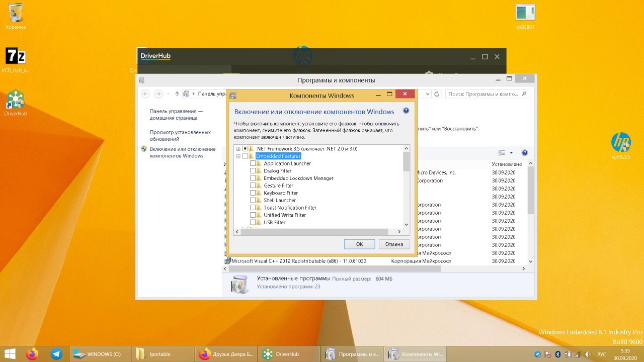Viewport: 644px width, 362px height.
Task: Enable the Dialog Filter checkbox
Action: click(x=253, y=171)
